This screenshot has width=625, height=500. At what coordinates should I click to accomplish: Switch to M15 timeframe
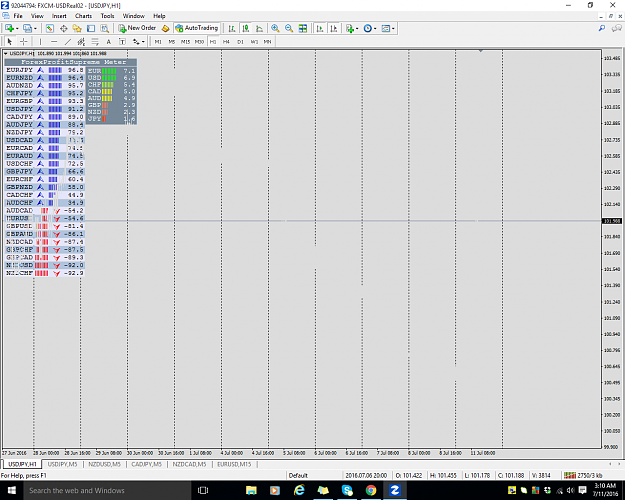[x=185, y=41]
